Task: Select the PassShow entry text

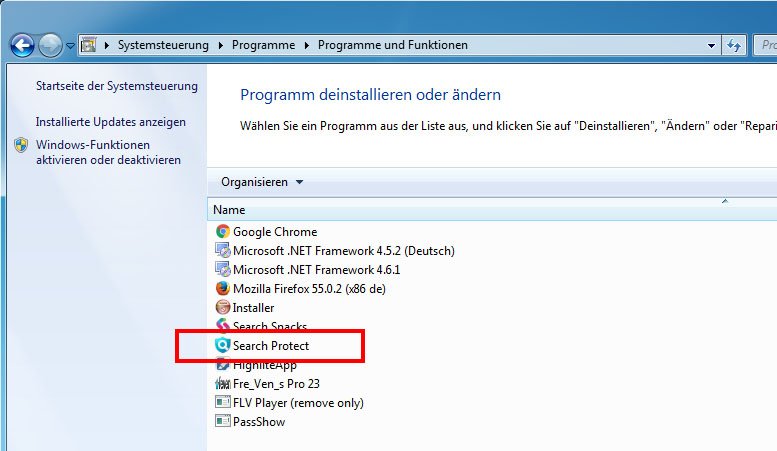Action: (259, 422)
